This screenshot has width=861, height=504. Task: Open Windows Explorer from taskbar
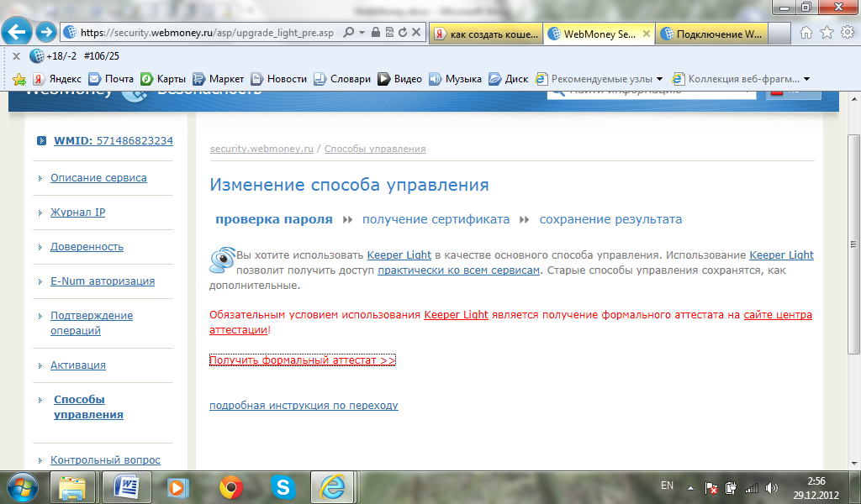point(72,487)
